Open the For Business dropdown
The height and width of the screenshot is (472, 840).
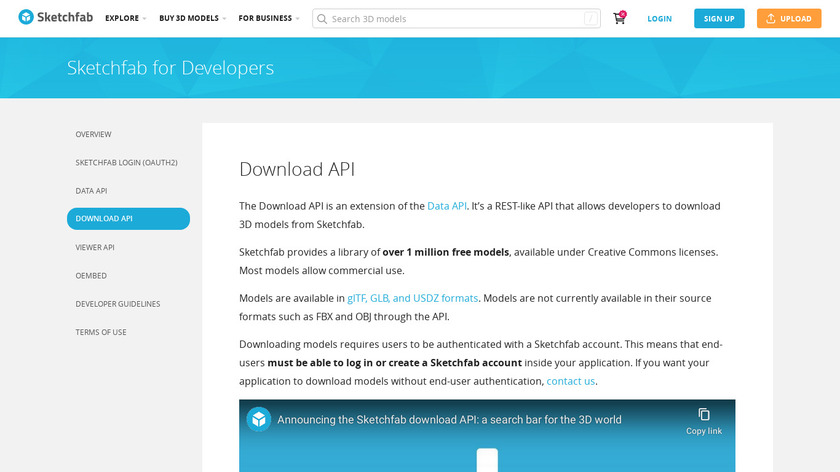268,18
